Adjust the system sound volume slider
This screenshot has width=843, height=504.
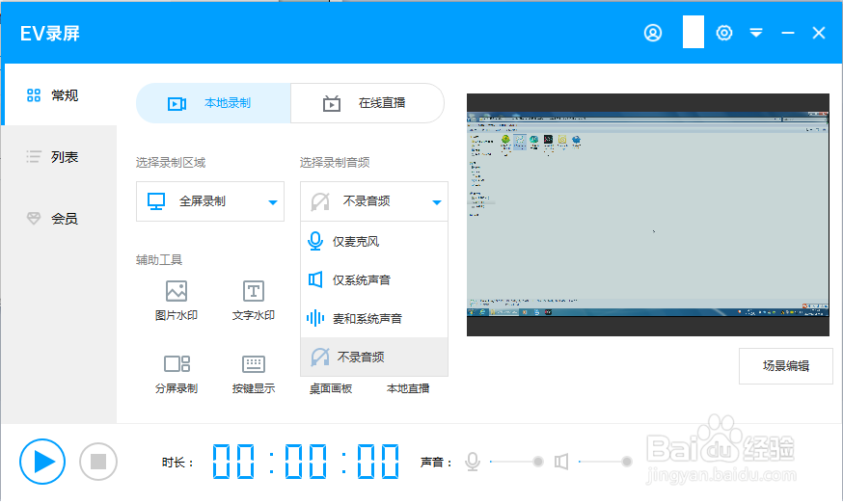[x=605, y=462]
